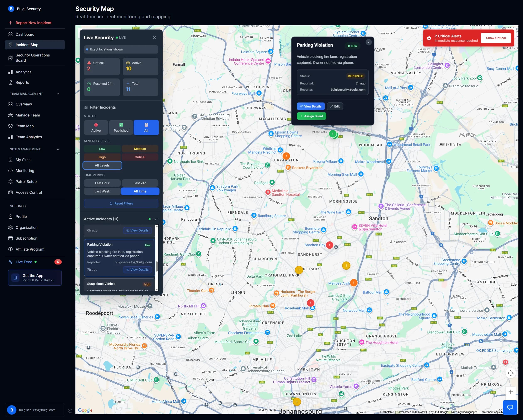
Task: Click the Bulgi Security logo
Action: 11,9
